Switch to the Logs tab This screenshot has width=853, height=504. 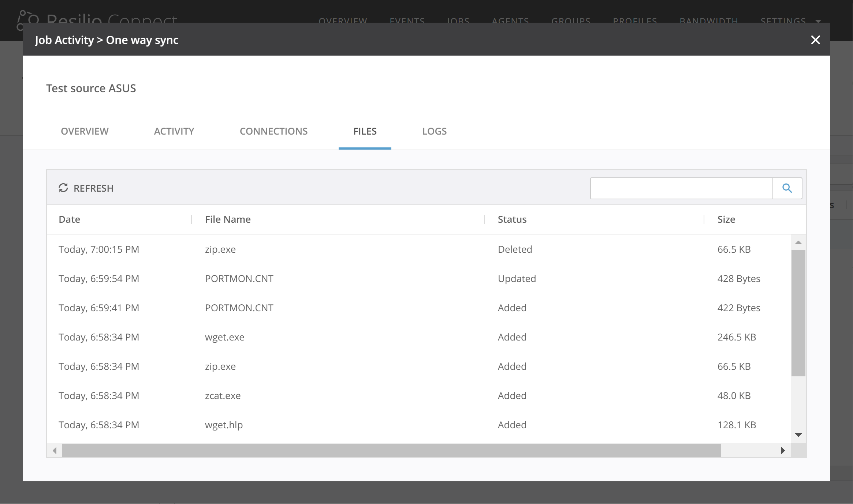coord(434,131)
